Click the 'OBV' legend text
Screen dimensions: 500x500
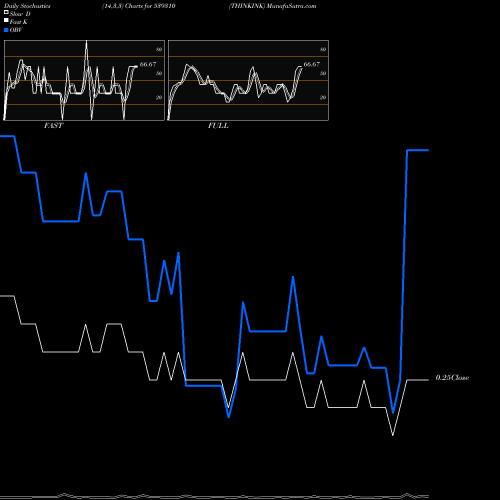16,30
